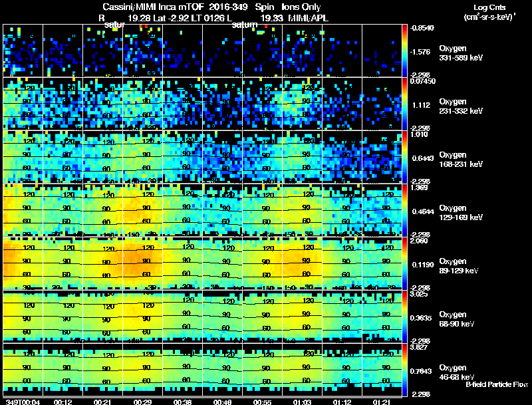Click the Oxygen 331-589 keV label
This screenshot has height=405, width=532.
[x=461, y=53]
